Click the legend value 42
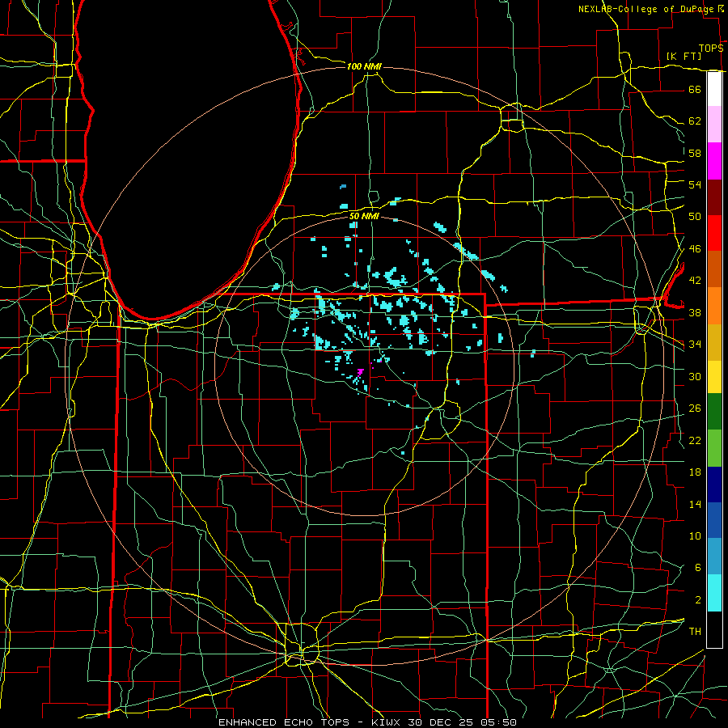This screenshot has width=728, height=728. click(695, 280)
